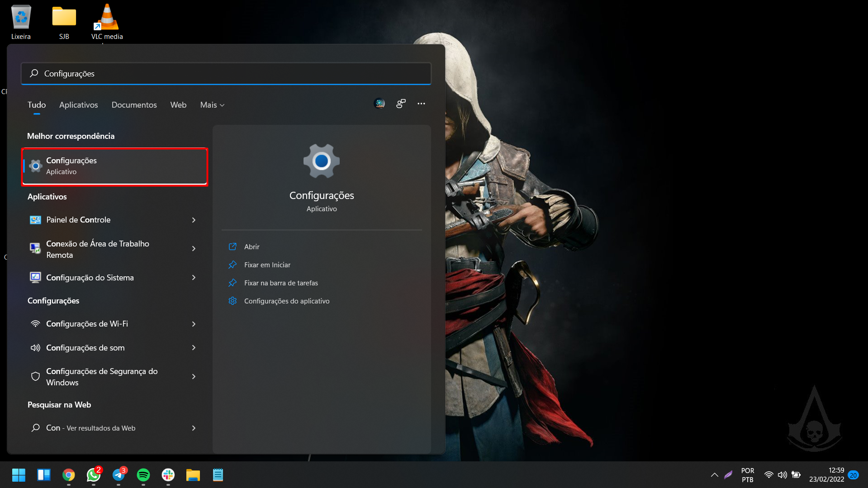Click the POR PTB language indicator

[747, 475]
